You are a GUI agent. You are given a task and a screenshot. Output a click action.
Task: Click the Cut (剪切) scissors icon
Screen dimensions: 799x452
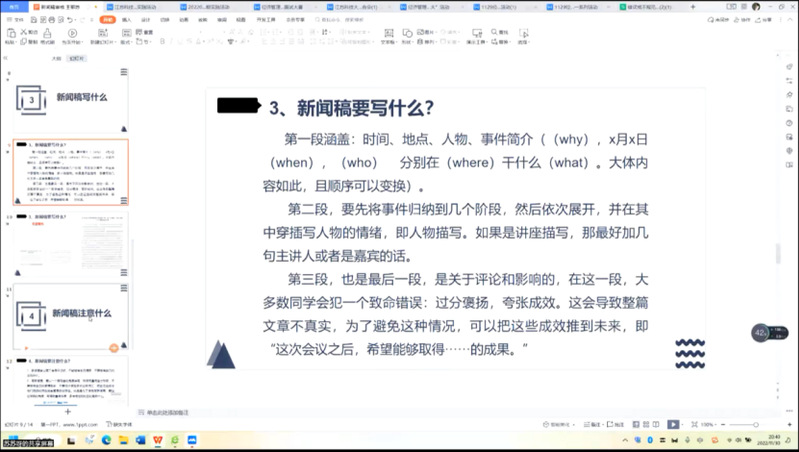21,32
